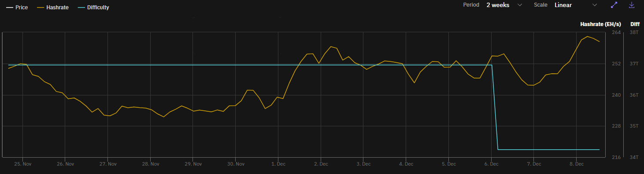
Task: Click the download chart icon
Action: coord(631,5)
